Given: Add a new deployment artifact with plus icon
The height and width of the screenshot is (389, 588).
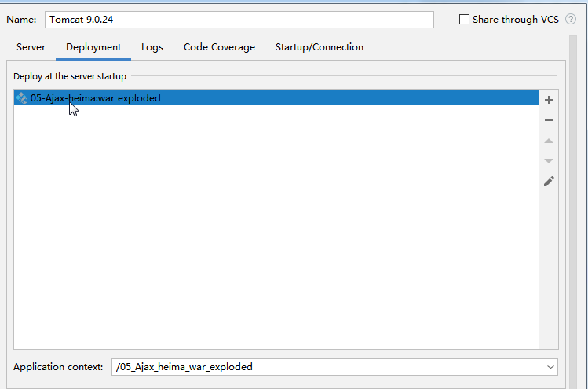Looking at the screenshot, I should [x=549, y=100].
